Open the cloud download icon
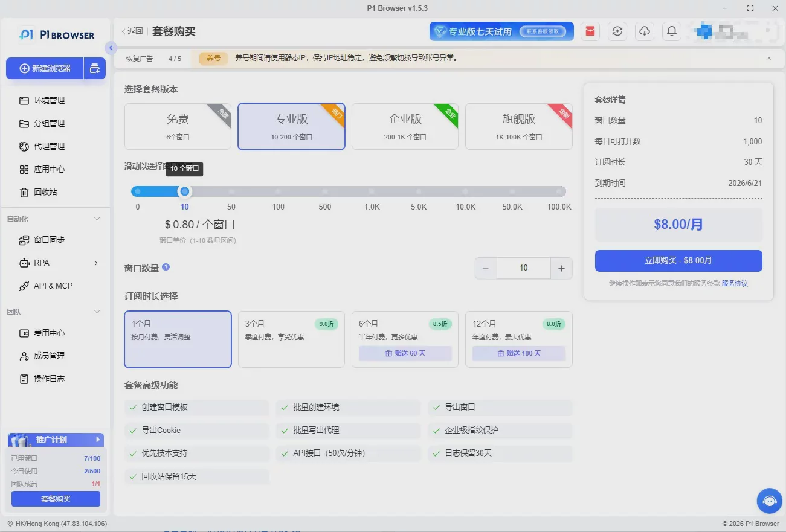 click(x=645, y=31)
